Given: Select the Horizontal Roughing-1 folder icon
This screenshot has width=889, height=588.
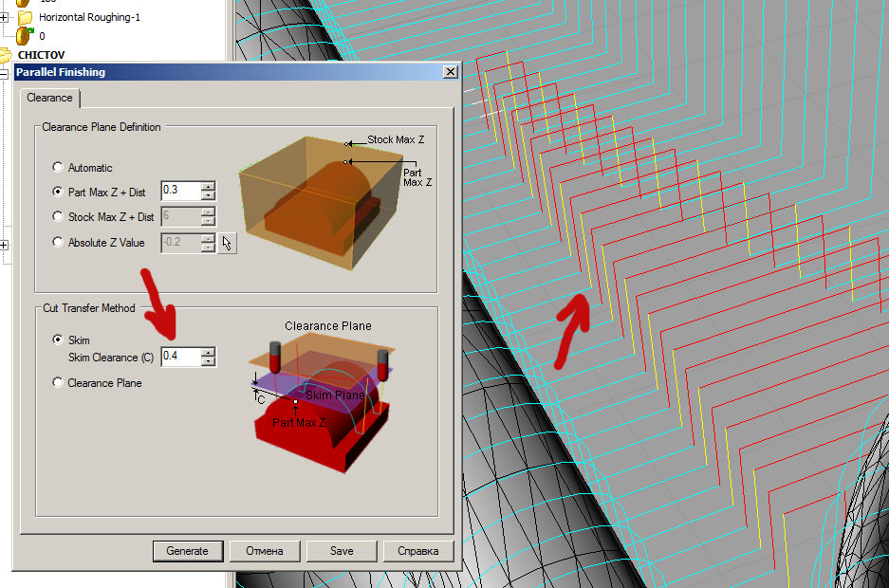Looking at the screenshot, I should [x=26, y=17].
